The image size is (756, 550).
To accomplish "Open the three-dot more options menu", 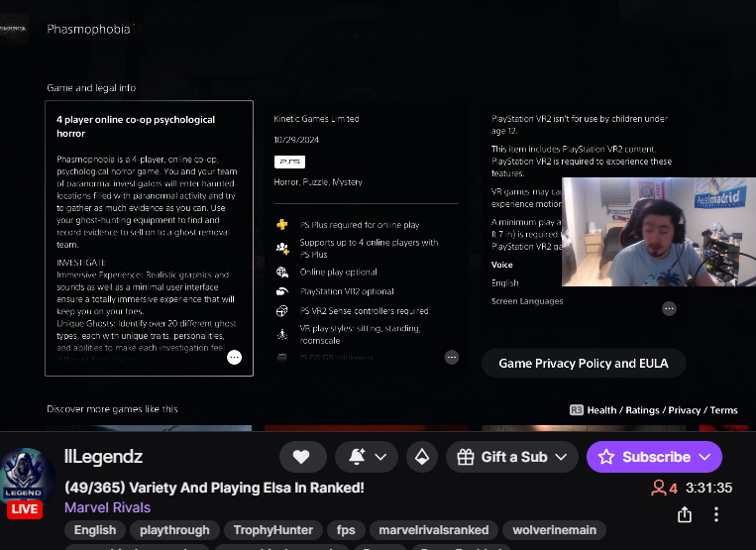I will point(716,514).
